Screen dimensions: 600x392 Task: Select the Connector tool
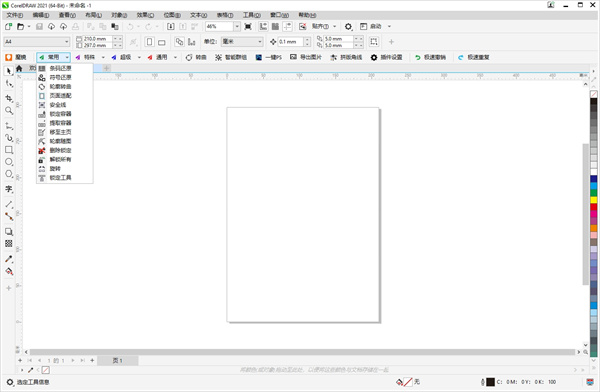coord(9,216)
